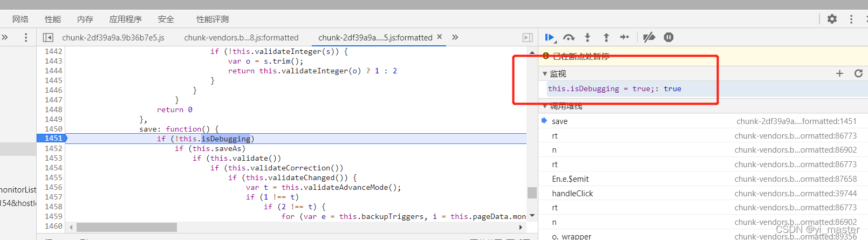Show more open file tabs
Screen dimensions: 868x240
(455, 37)
